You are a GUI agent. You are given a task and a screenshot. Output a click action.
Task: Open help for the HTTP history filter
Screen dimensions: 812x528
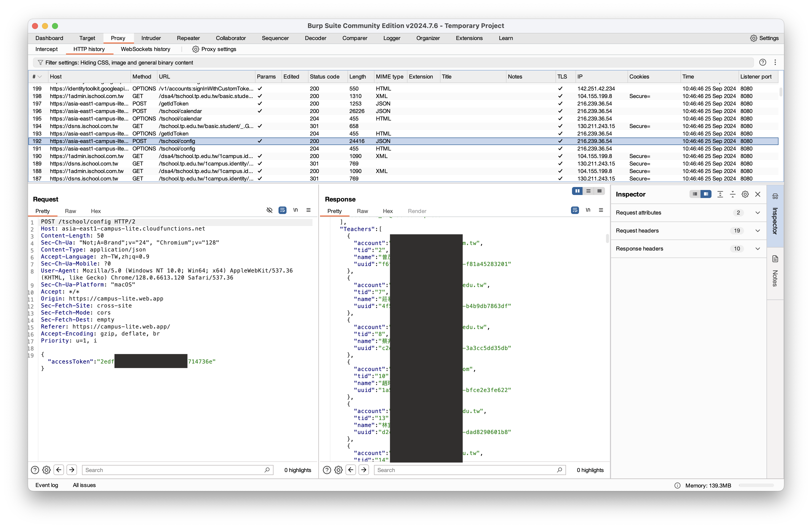[x=762, y=62]
